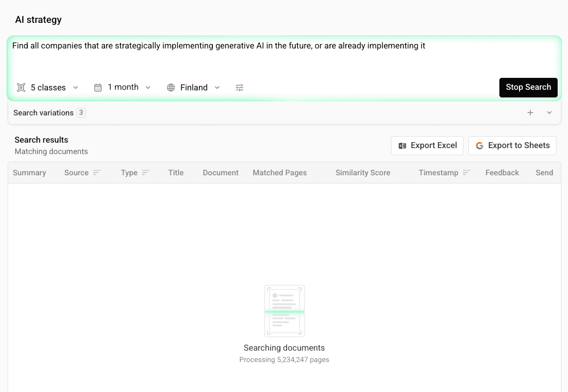Click the Summary column header
The height and width of the screenshot is (392, 568).
(29, 173)
